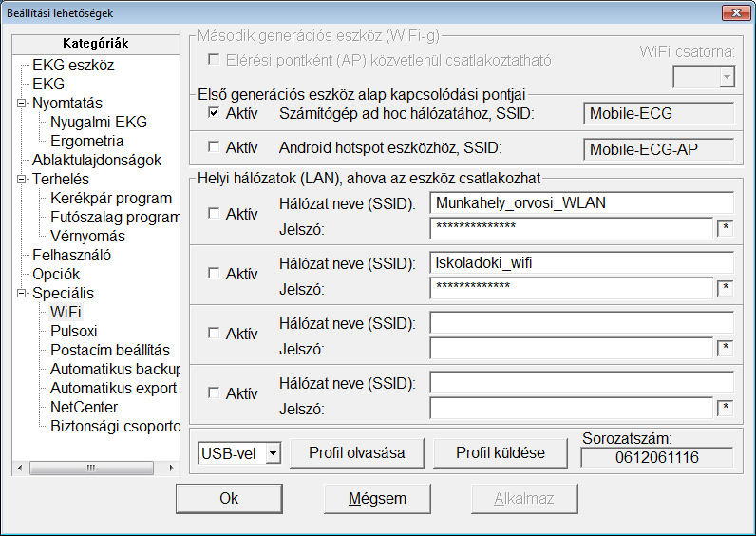Click empty password field of third network
The height and width of the screenshot is (536, 756).
tap(571, 348)
